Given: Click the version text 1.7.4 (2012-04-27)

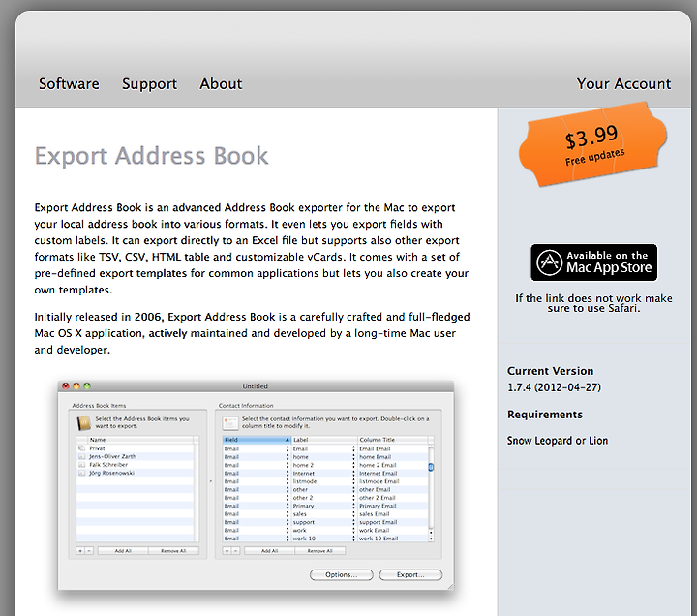Looking at the screenshot, I should (x=554, y=387).
